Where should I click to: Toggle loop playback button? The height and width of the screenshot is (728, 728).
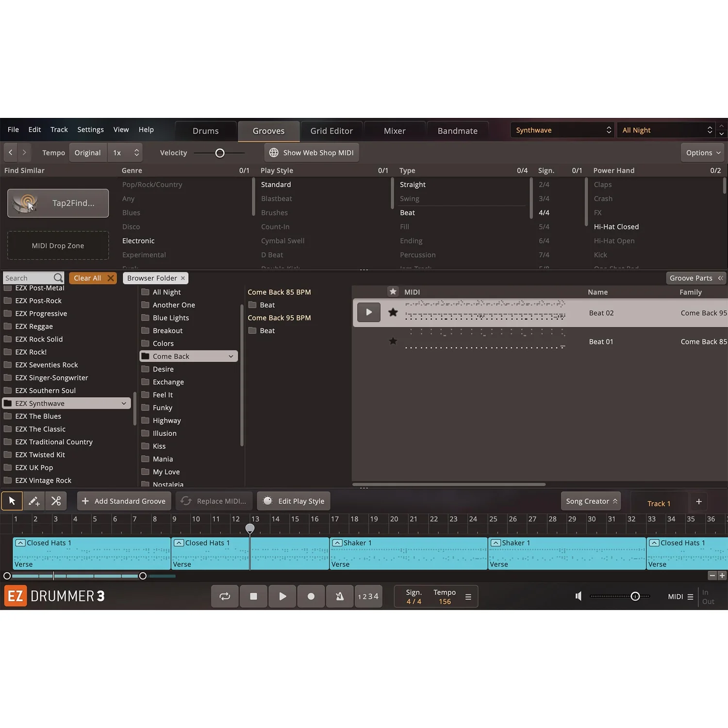coord(225,596)
